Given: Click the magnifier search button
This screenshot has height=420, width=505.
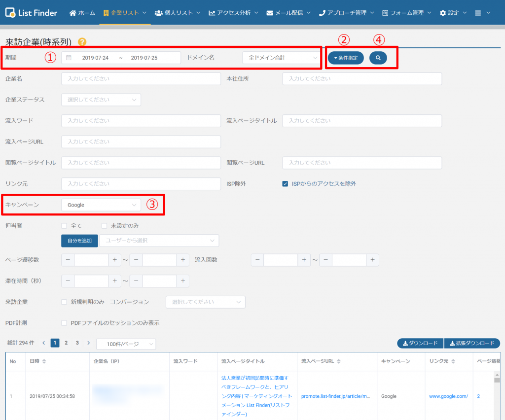Looking at the screenshot, I should click(x=378, y=58).
